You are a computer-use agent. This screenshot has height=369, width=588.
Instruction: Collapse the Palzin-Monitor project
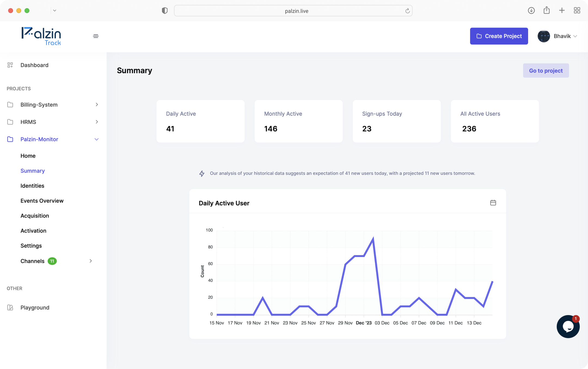click(x=96, y=139)
